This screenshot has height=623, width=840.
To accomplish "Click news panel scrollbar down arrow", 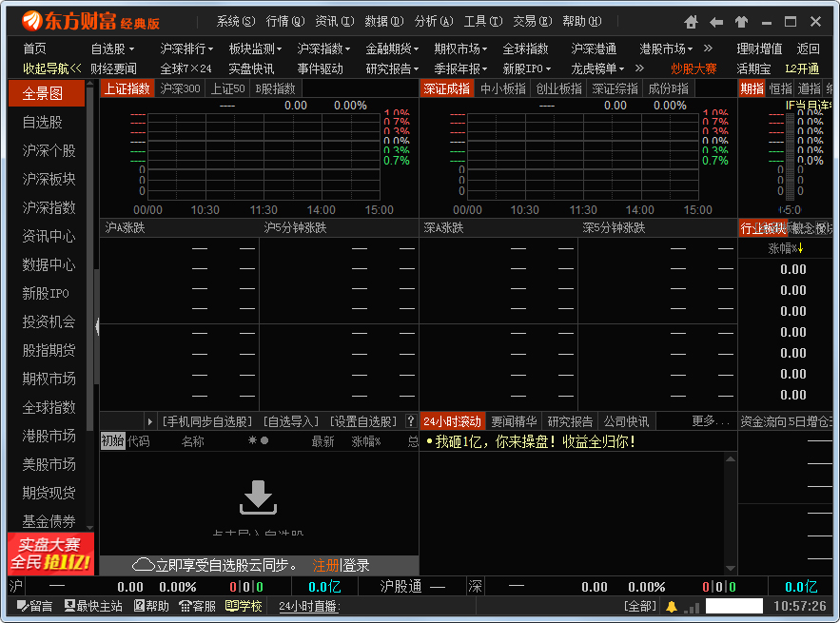I will click(x=731, y=569).
